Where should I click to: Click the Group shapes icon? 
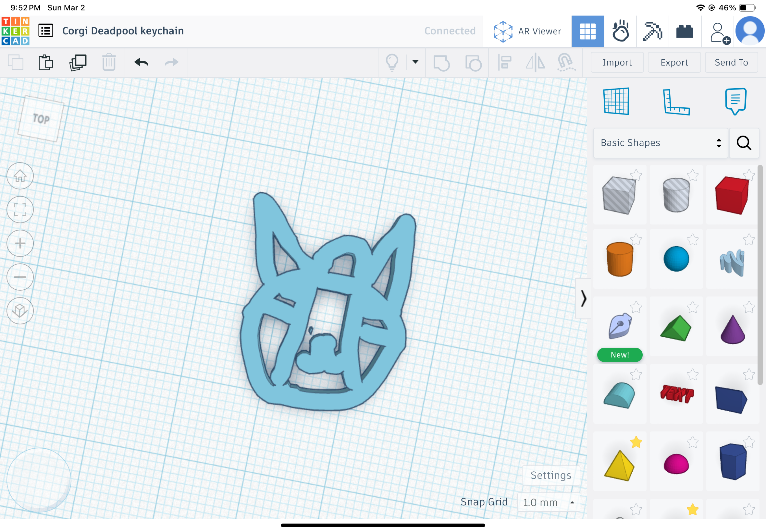[441, 63]
